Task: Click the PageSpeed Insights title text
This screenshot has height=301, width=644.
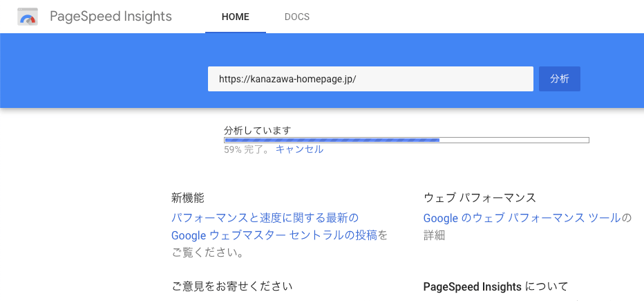Action: (111, 17)
